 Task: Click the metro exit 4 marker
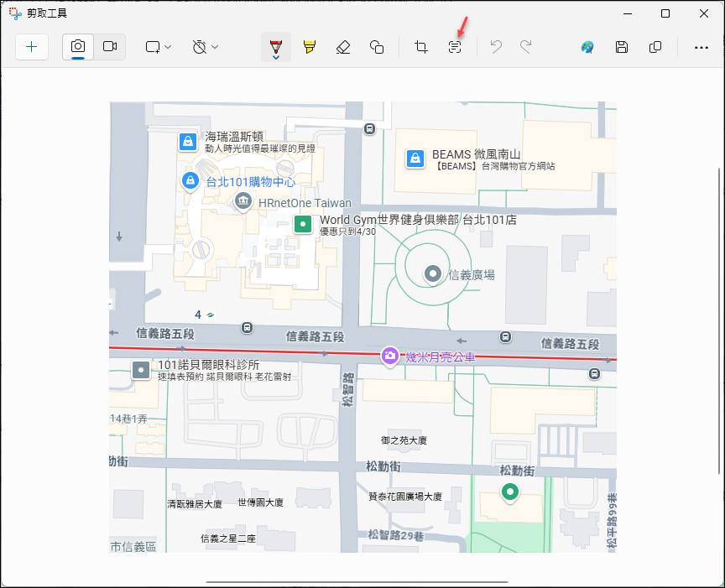click(205, 315)
